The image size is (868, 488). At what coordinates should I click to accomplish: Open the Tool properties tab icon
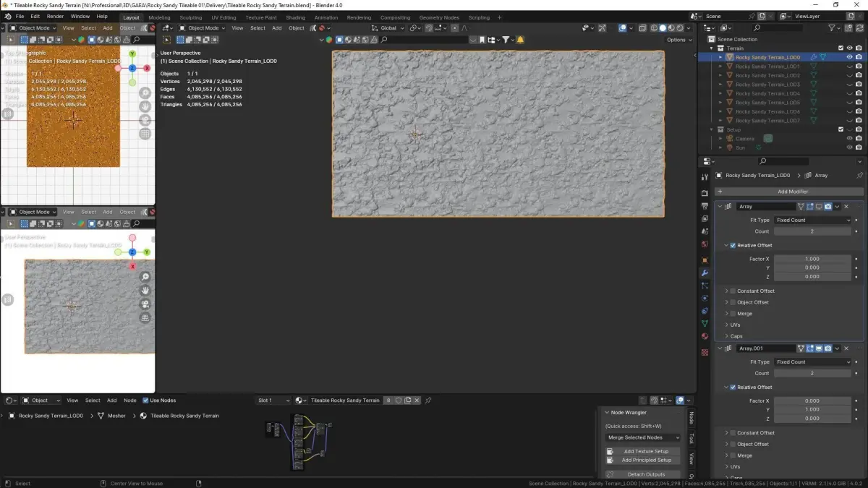(705, 176)
